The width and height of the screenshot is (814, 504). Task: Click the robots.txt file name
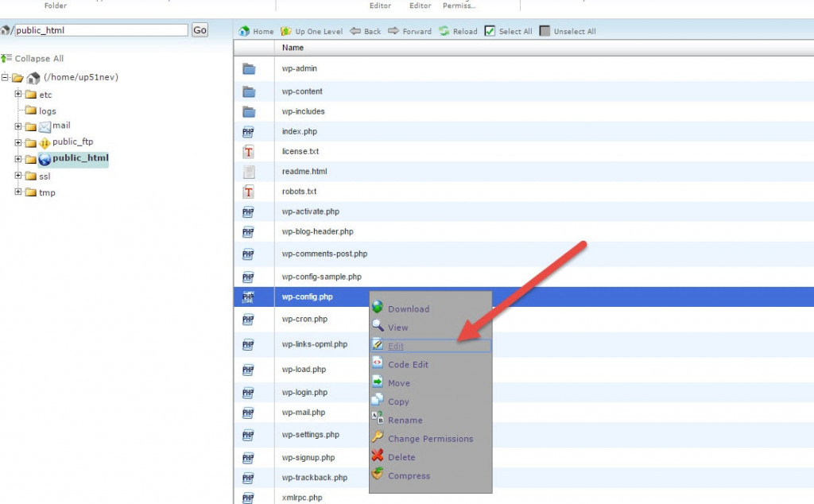click(x=299, y=192)
